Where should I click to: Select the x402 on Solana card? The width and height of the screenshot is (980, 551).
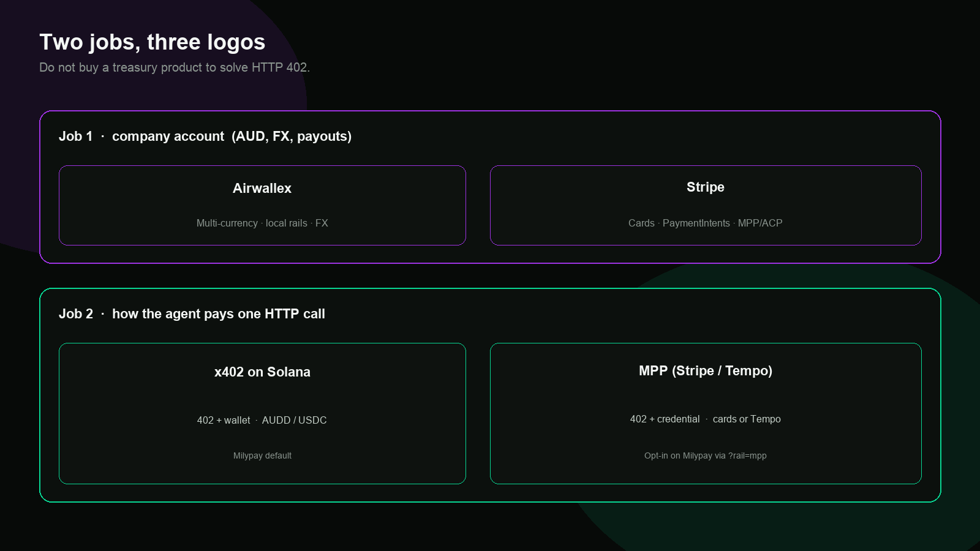coord(262,413)
